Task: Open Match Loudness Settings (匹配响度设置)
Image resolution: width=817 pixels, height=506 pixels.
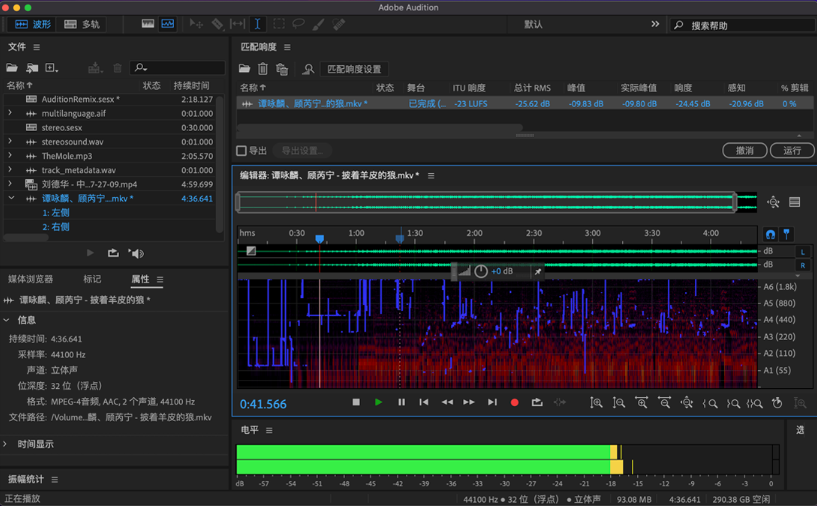Action: 354,69
